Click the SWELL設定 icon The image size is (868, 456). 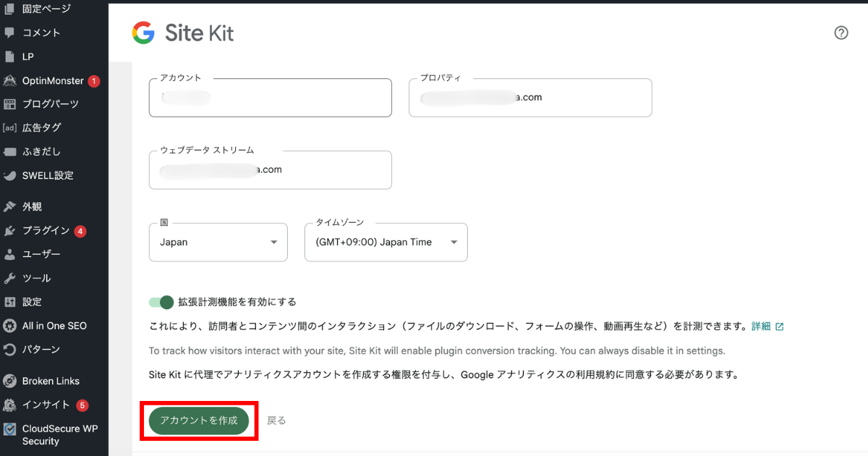tap(9, 176)
